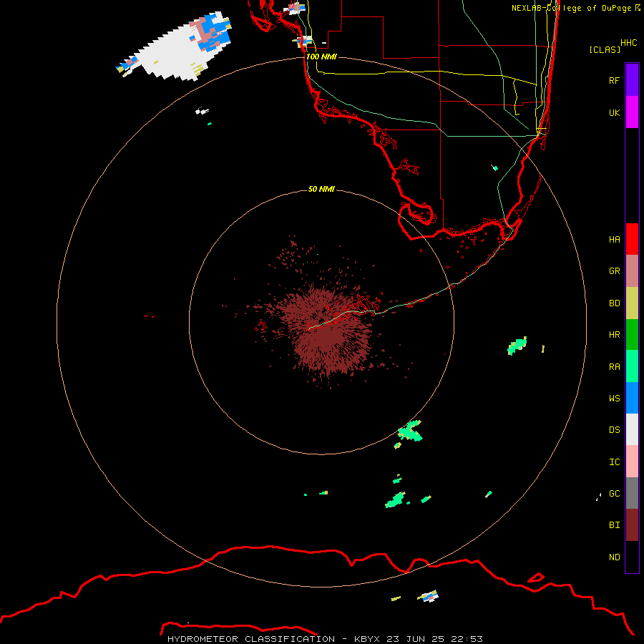
Task: Click the UK magenta legend swatch
Action: (x=632, y=112)
